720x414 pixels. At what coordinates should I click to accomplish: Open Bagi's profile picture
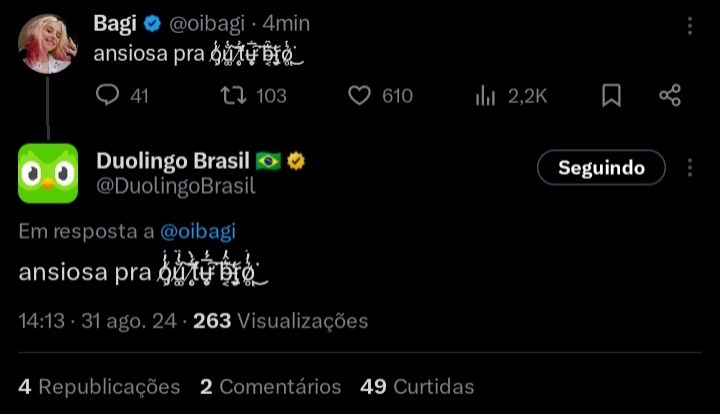tap(48, 44)
